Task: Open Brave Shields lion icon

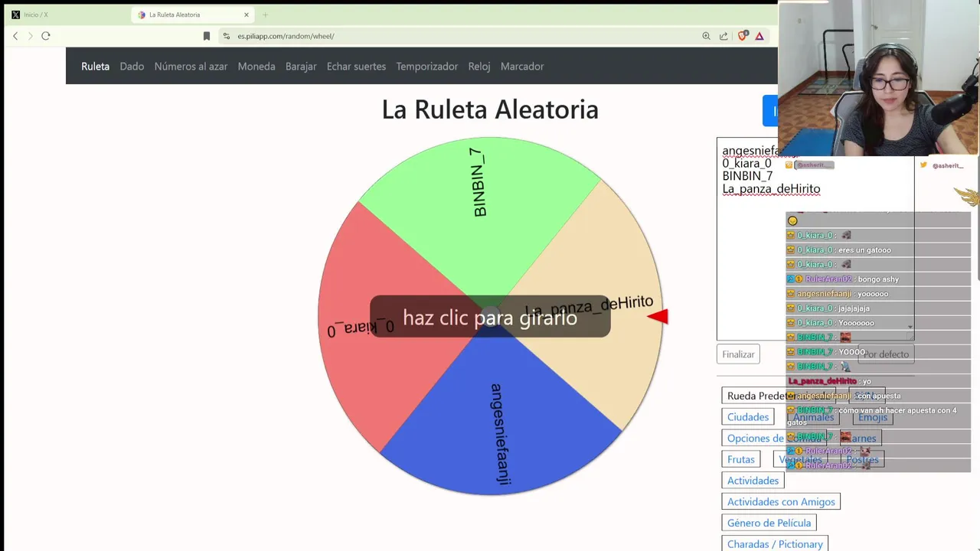Action: pos(742,36)
